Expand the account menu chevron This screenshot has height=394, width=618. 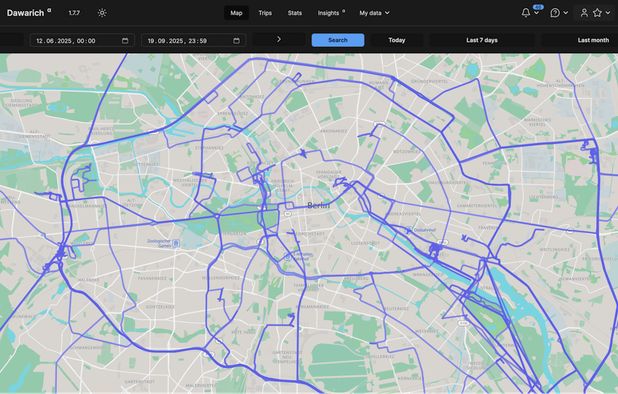pyautogui.click(x=608, y=13)
